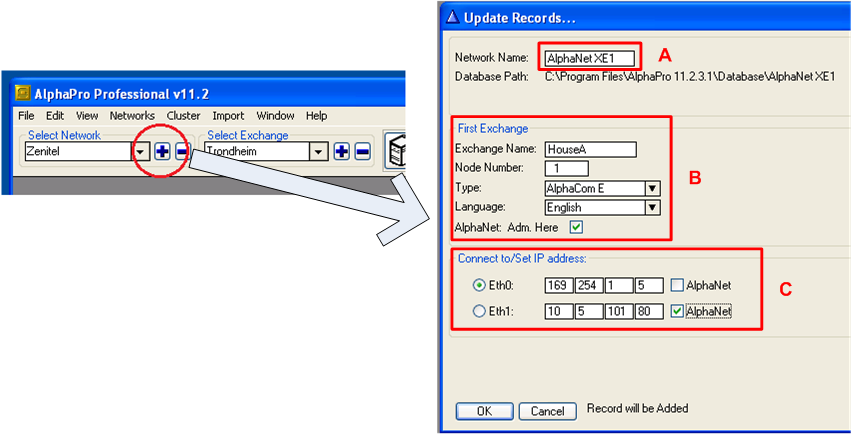
Task: Click the AlphaPro title bar app icon
Action: click(x=23, y=93)
